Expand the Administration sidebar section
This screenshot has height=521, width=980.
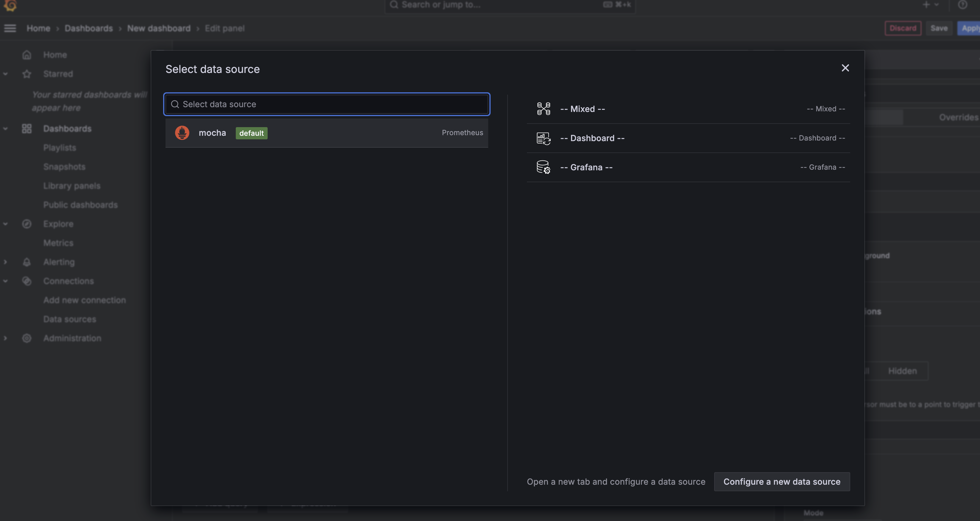[5, 338]
